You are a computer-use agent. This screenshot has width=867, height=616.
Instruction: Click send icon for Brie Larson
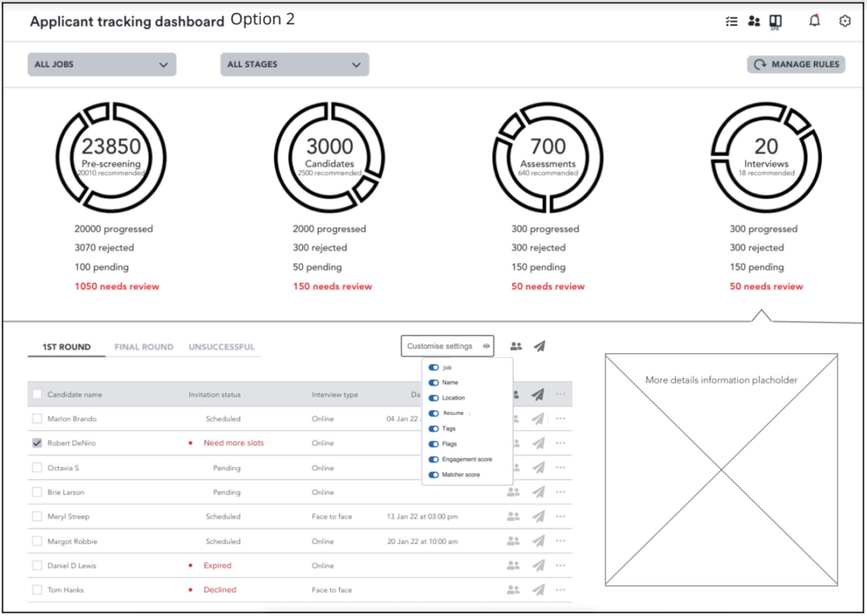pos(538,492)
